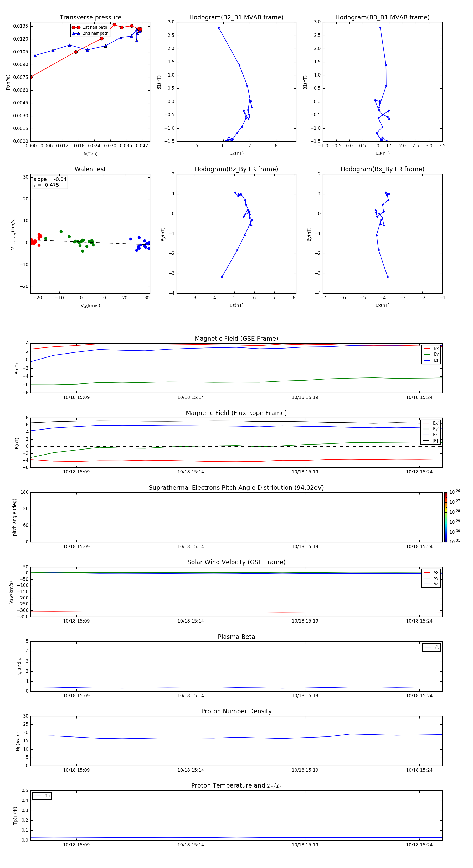Click the "Np(#/cc)" y-axis label
The image size is (473, 868).
pos(18,741)
